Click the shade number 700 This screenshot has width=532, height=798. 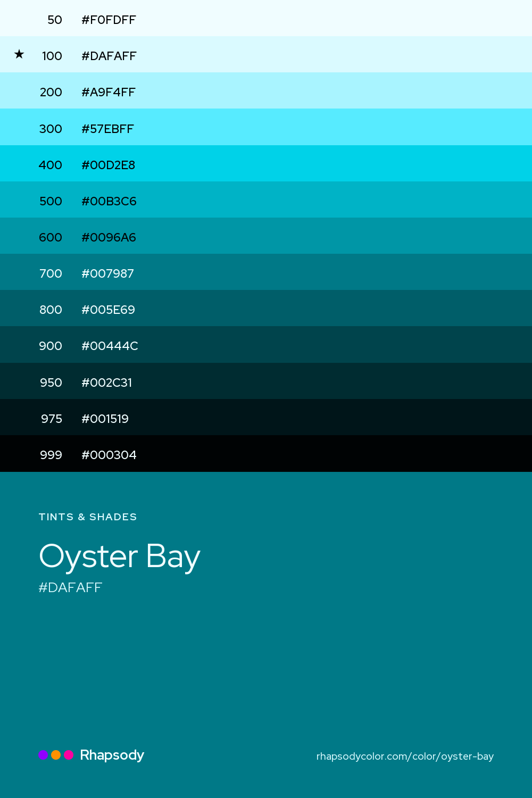pyautogui.click(x=51, y=273)
